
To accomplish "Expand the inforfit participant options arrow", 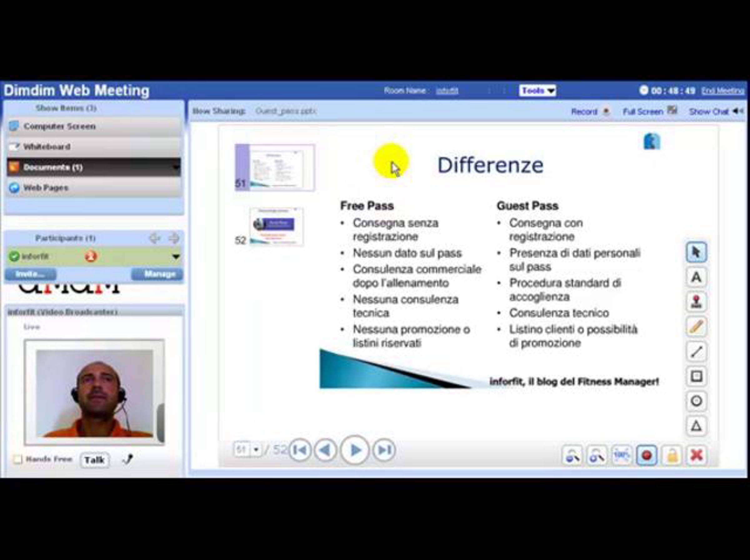I will tap(176, 256).
